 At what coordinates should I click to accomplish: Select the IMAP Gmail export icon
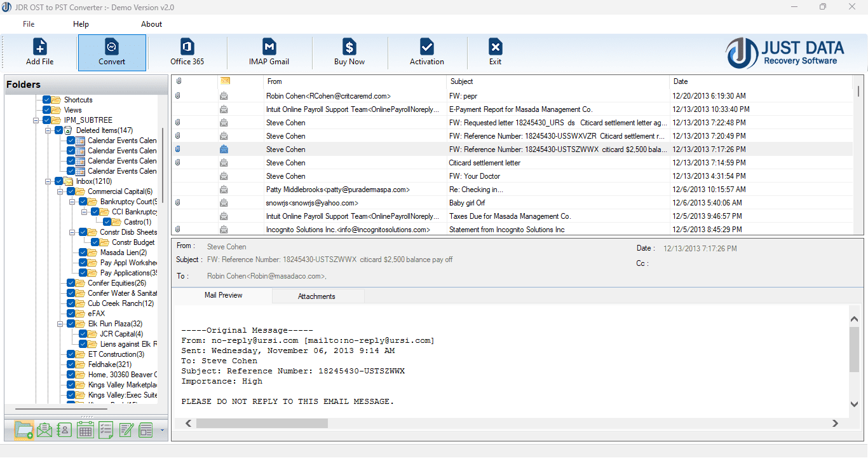click(269, 52)
